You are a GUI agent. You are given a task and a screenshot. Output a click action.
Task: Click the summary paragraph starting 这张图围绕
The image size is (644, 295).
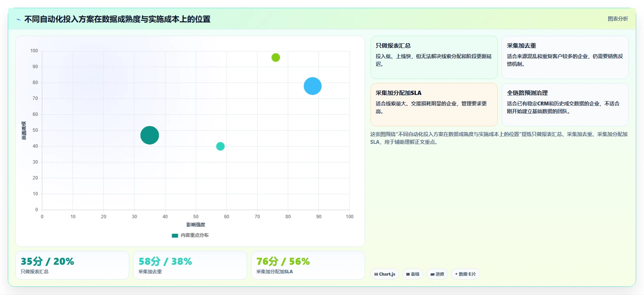(499, 138)
